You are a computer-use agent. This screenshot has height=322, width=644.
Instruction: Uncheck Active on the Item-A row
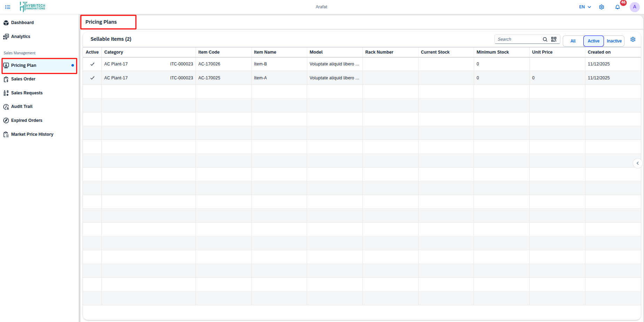(x=92, y=78)
